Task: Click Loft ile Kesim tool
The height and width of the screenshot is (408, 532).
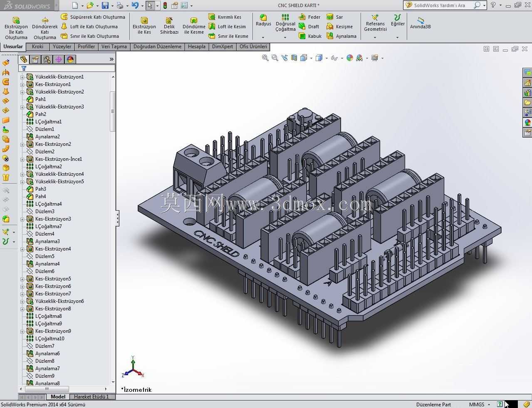Action: [227, 27]
